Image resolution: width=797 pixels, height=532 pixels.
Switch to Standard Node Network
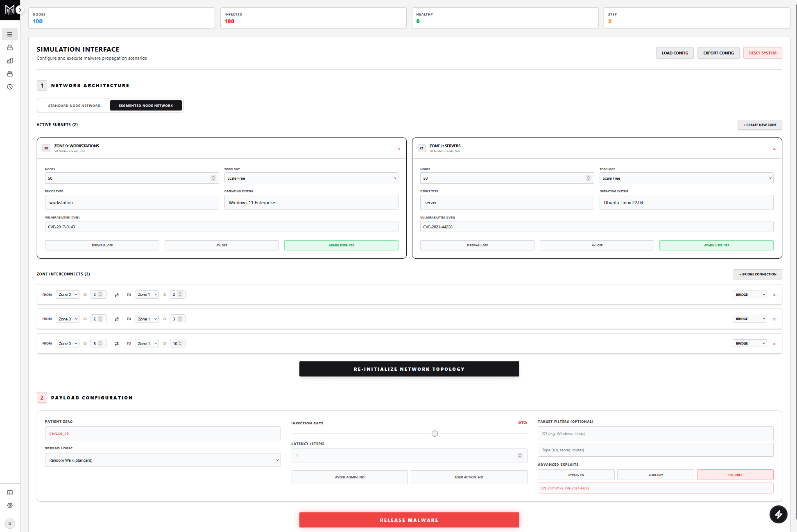(73, 105)
